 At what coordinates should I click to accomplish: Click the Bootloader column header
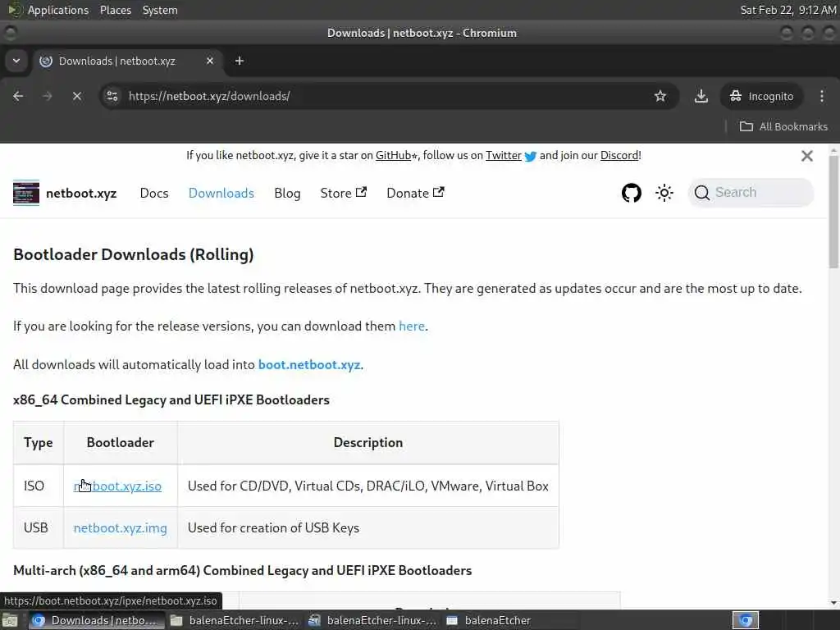coord(121,442)
